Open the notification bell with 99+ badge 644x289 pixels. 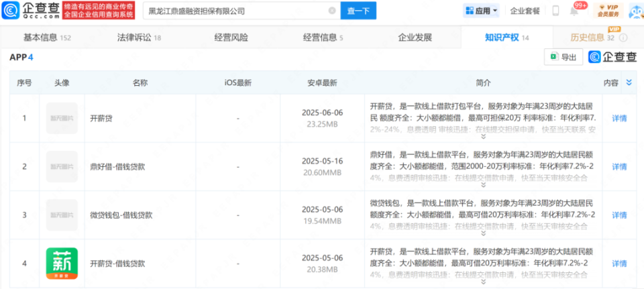click(x=575, y=11)
